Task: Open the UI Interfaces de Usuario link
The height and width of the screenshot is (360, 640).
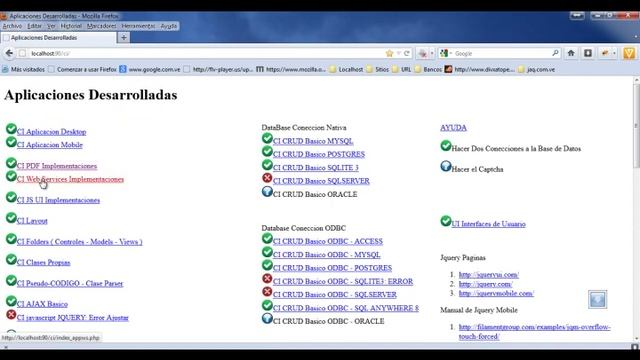Action: (x=488, y=224)
